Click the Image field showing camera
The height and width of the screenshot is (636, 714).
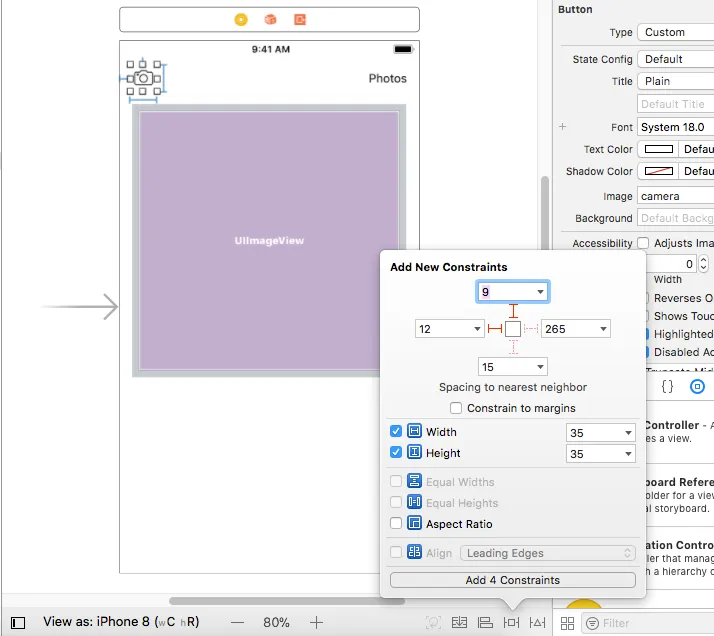(x=676, y=196)
